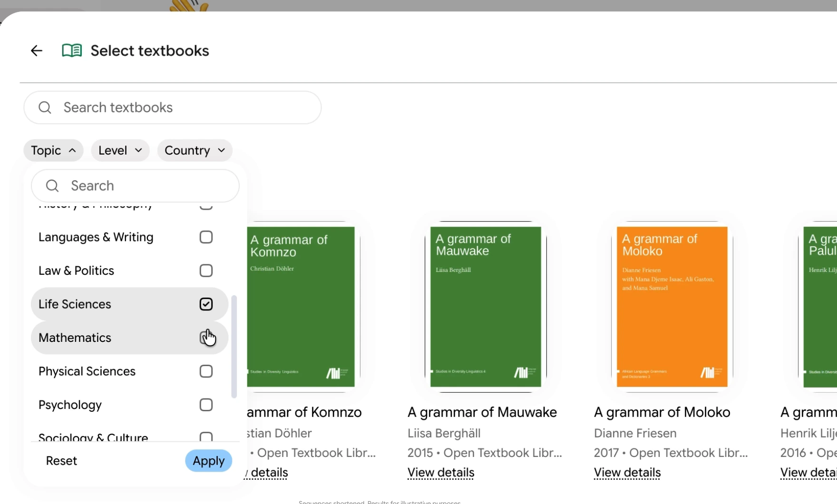Focus the topic filter Search field

135,185
